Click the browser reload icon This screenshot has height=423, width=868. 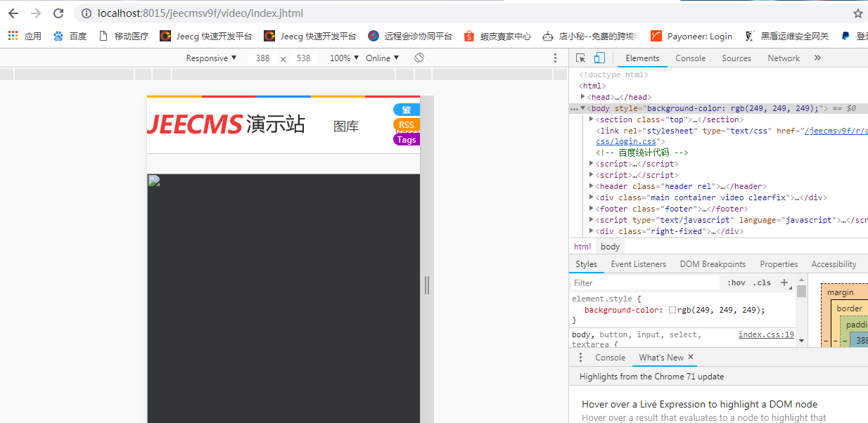pos(58,13)
